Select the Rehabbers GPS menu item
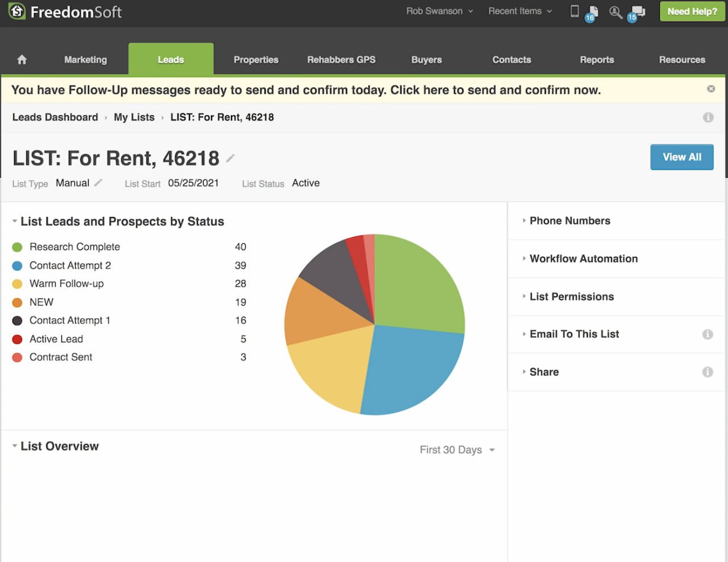Viewport: 728px width, 562px height. 341,59
